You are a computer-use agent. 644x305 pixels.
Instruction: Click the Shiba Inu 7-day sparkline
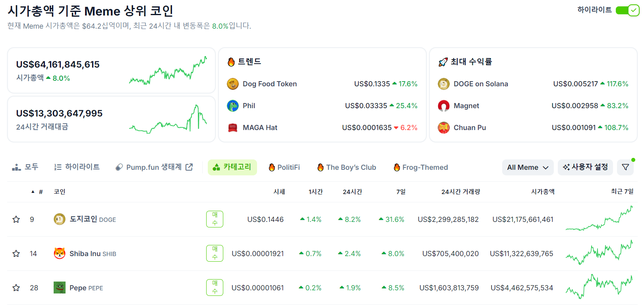tap(599, 253)
